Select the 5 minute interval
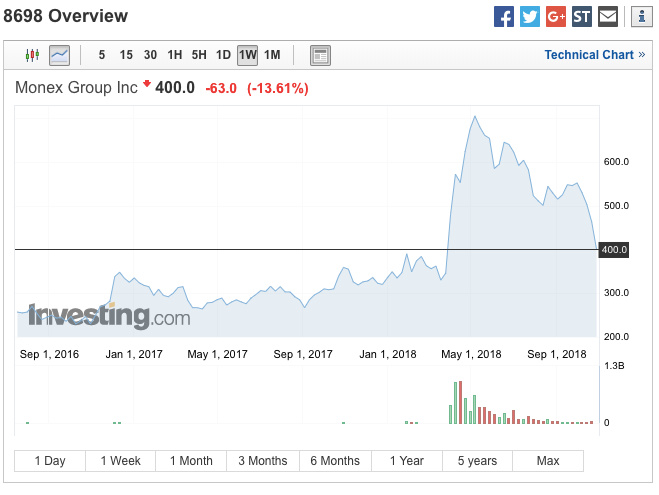The height and width of the screenshot is (495, 659). 102,55
